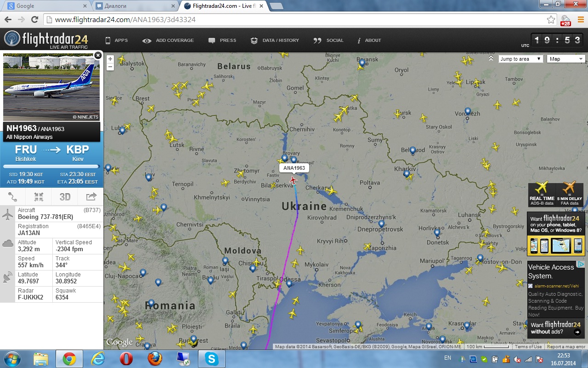Toggle 5 MIN DELAY FAA data filter

[x=570, y=194]
